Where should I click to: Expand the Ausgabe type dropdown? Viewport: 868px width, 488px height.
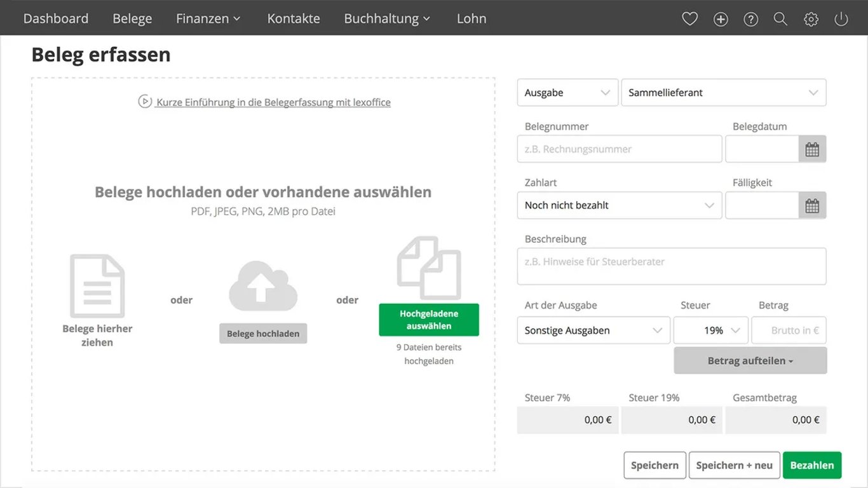pos(567,93)
